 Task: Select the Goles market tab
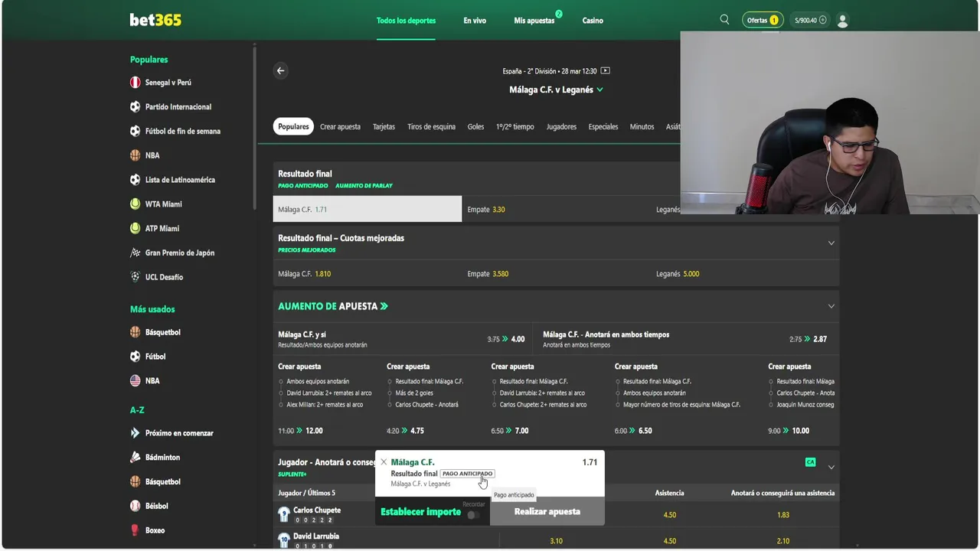pos(475,126)
